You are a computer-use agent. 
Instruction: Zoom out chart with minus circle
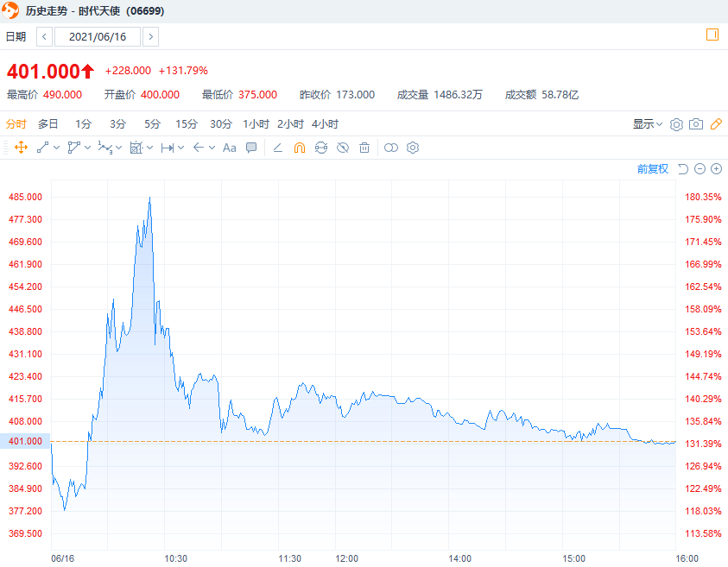pos(700,169)
